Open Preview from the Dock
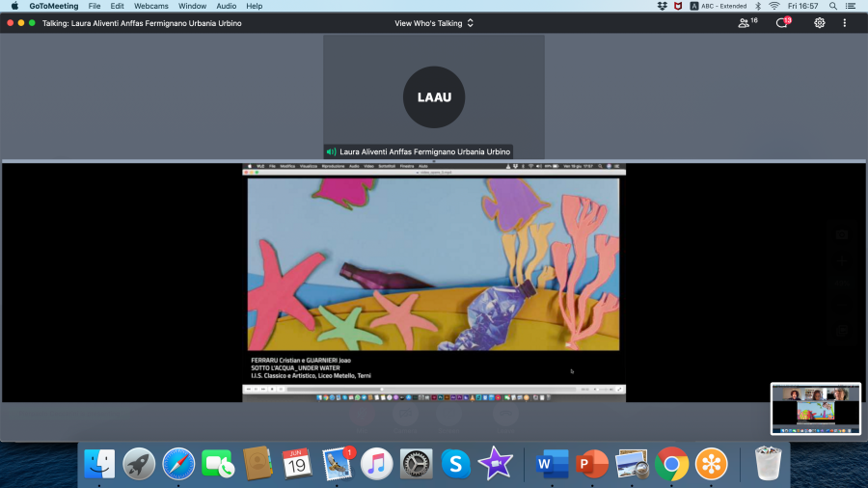The height and width of the screenshot is (488, 868). [632, 464]
